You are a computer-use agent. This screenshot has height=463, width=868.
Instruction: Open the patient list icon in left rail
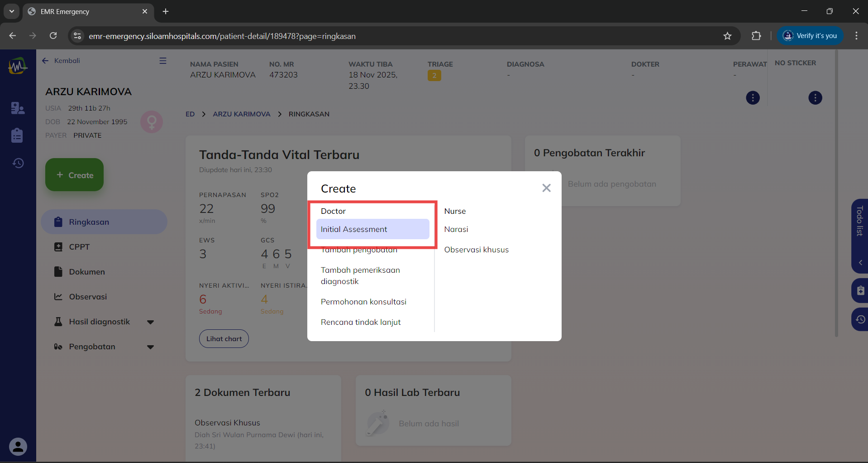(x=18, y=108)
